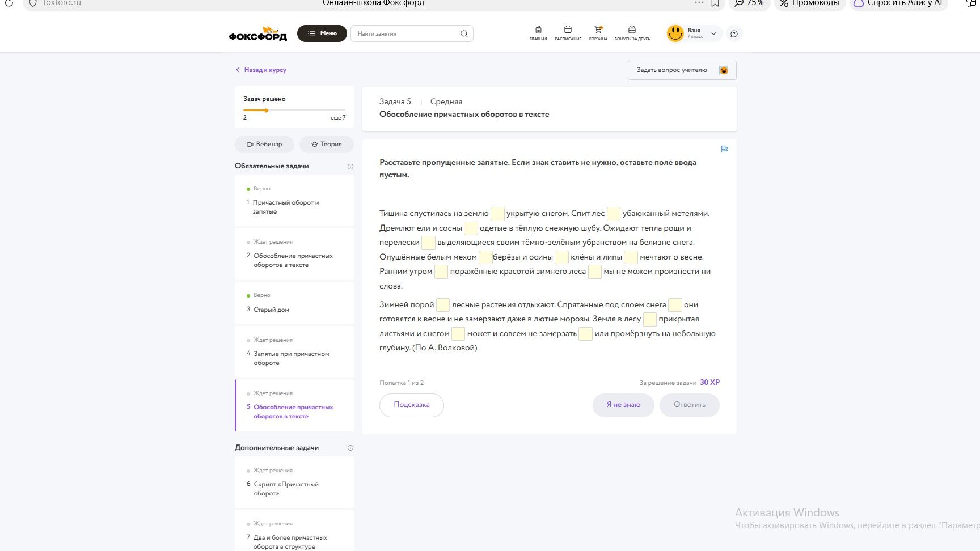The image size is (980, 551).
Task: Click the Фоксфорд logo
Action: (x=258, y=33)
